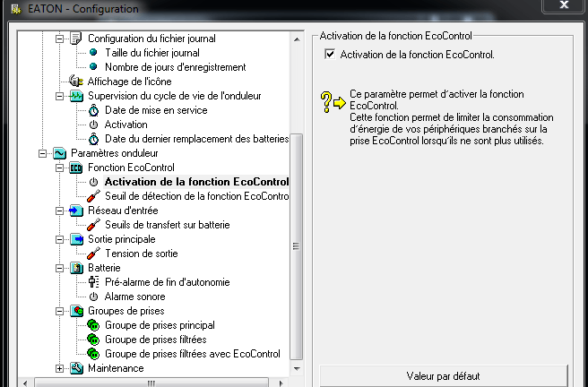588x387 pixels.
Task: Click the journal file configuration document icon
Action: 76,39
